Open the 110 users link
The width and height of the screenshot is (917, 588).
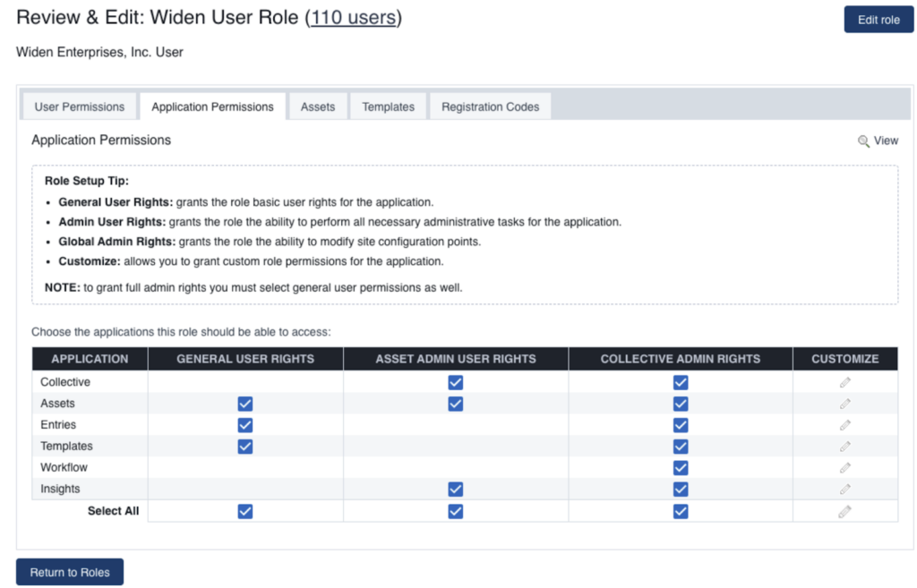[353, 18]
